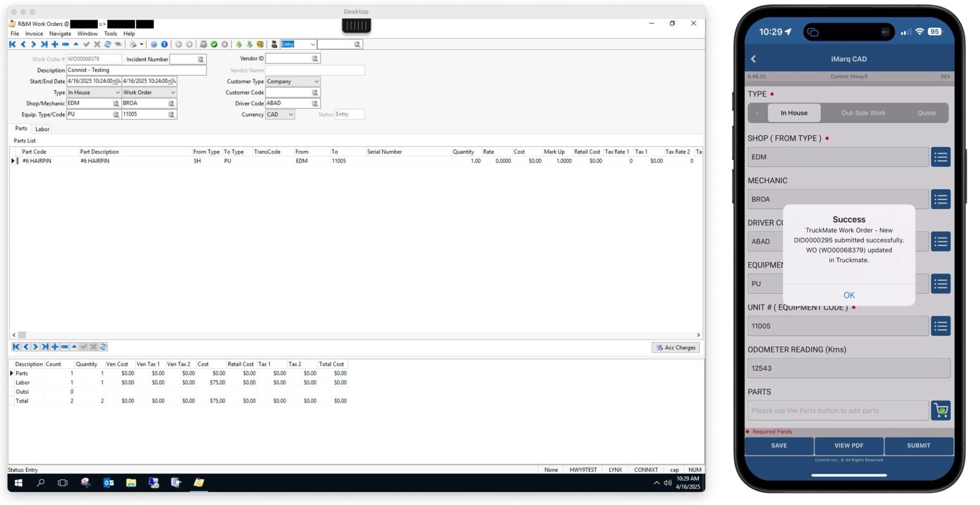Cancel edits with the gray X toolbar icon
Viewport: 980px width, 505px height.
97,44
